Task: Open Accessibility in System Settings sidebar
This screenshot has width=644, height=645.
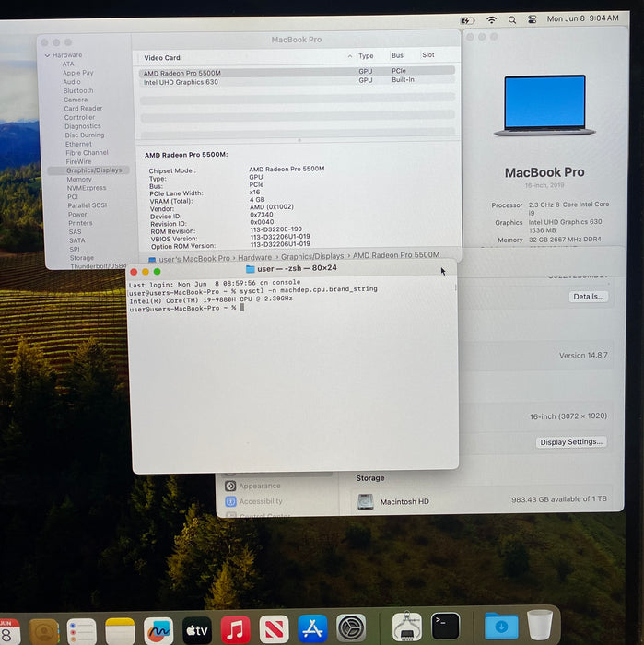Action: pos(261,501)
